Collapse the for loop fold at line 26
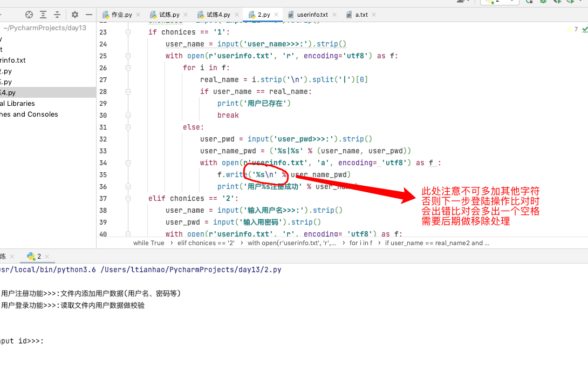 [128, 68]
